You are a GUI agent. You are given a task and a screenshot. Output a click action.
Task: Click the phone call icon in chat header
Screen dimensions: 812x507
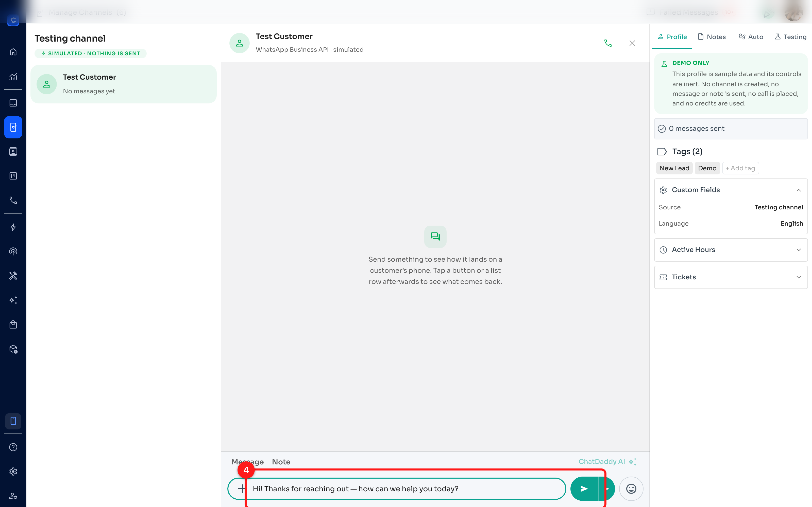pyautogui.click(x=608, y=43)
